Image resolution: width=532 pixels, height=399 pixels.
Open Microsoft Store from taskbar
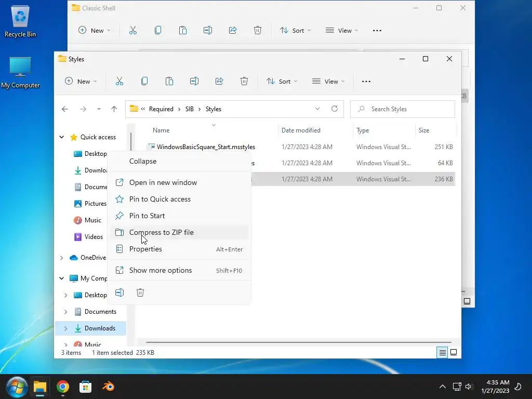tap(86, 387)
